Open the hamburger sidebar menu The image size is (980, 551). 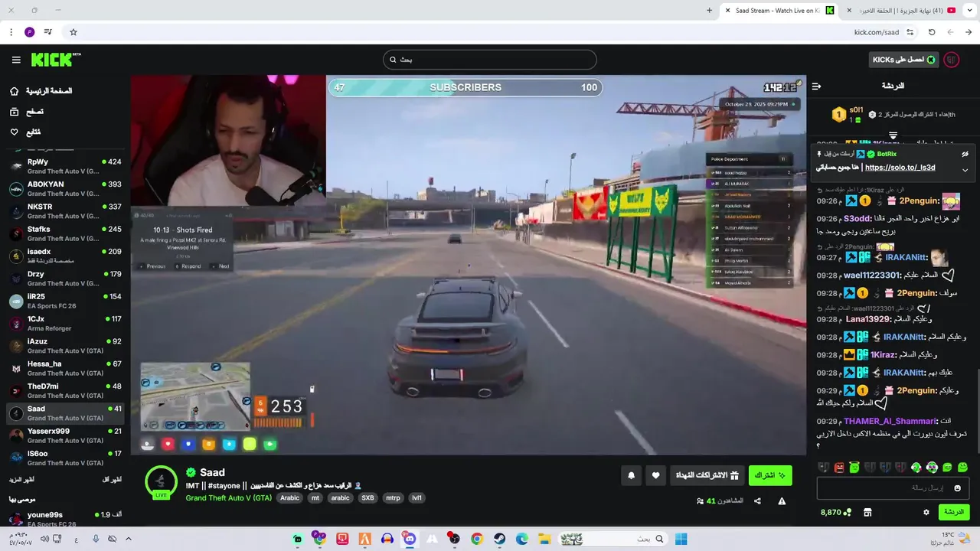point(16,60)
